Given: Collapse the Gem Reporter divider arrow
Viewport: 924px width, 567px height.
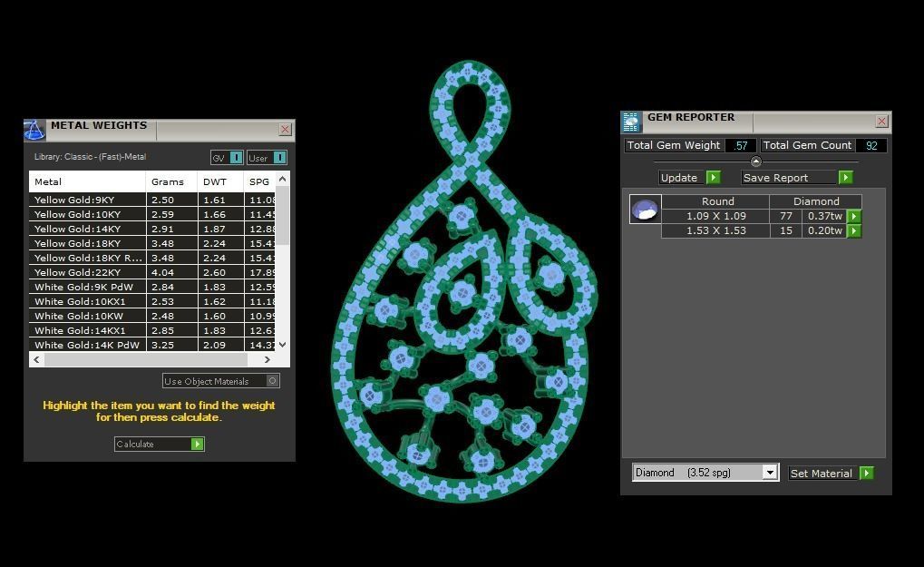Looking at the screenshot, I should (x=756, y=161).
